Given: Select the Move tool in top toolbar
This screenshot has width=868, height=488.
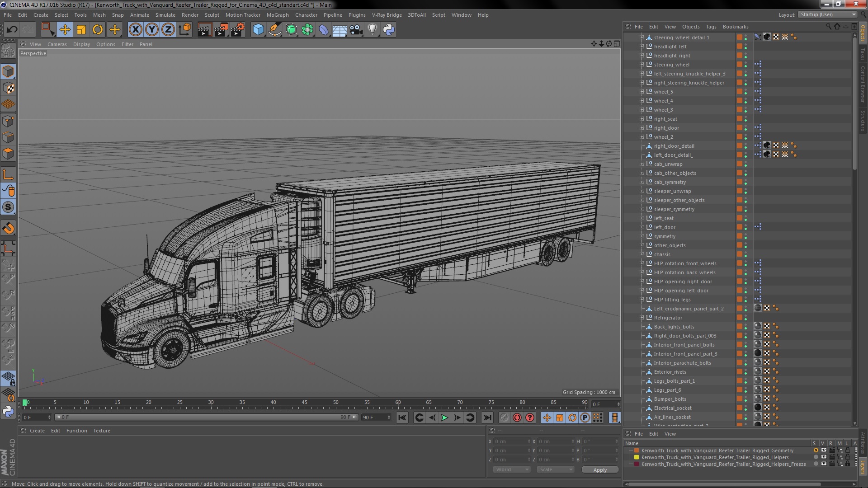Looking at the screenshot, I should pos(65,30).
